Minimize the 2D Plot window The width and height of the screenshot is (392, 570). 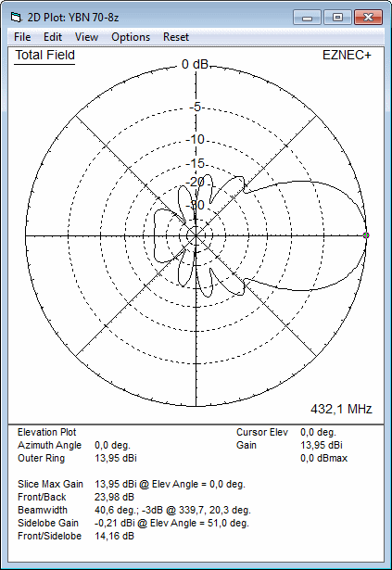click(x=308, y=17)
